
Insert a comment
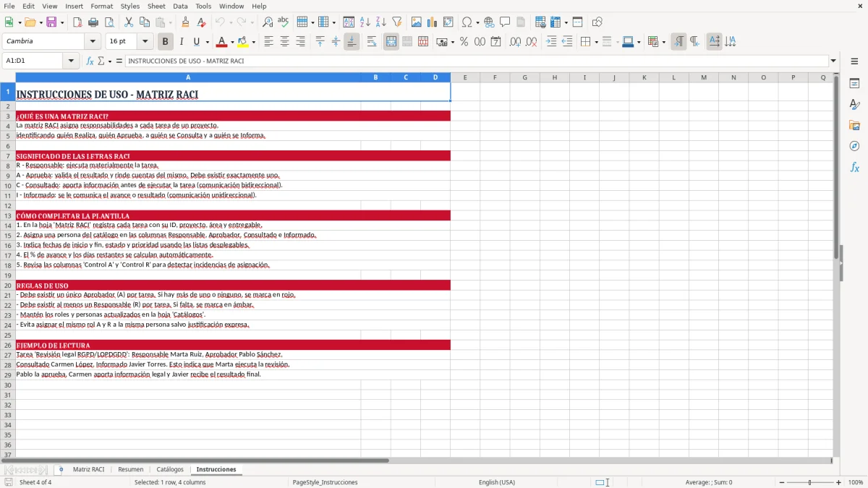point(505,22)
